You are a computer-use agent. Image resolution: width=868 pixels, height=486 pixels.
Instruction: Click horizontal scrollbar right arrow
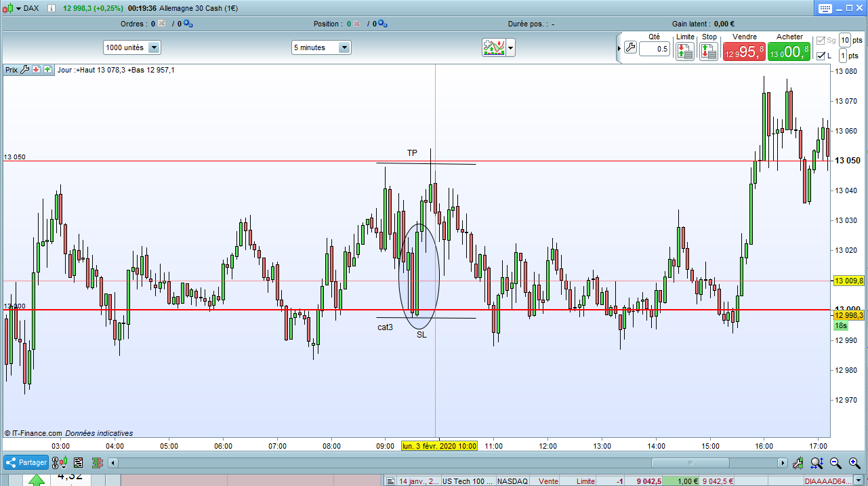783,463
